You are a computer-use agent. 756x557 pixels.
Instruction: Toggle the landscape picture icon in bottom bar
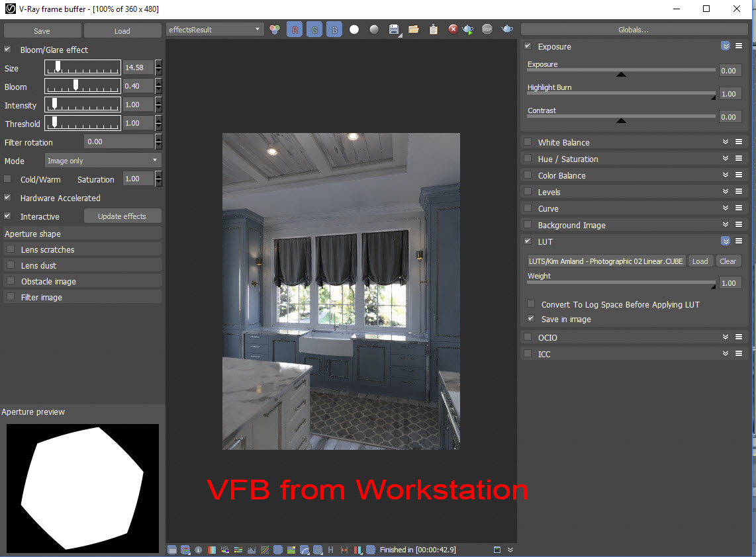pos(291,550)
